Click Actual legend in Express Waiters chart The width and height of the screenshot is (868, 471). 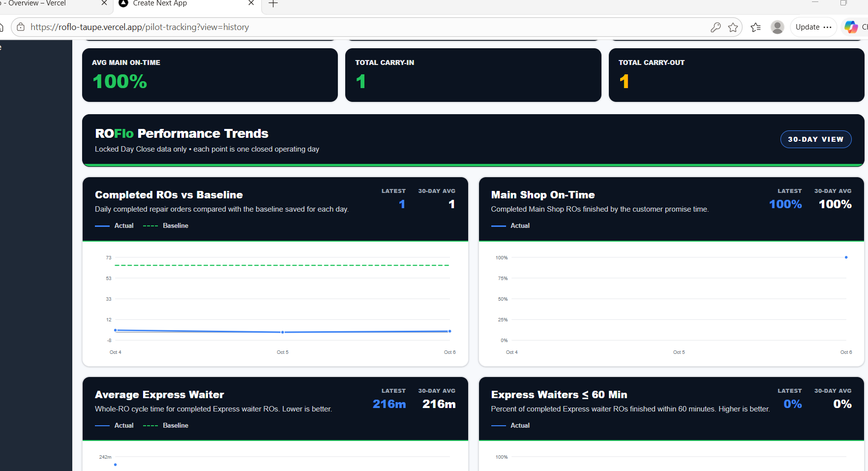coord(510,425)
